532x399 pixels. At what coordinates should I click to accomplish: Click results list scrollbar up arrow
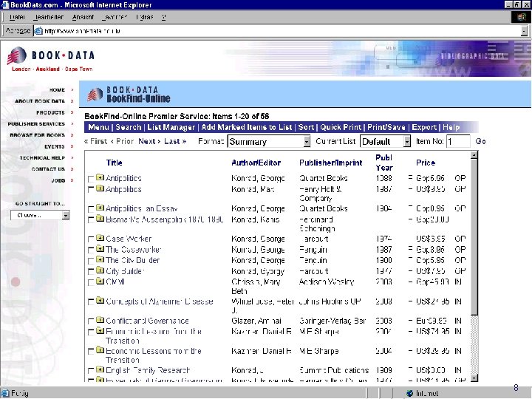[474, 155]
